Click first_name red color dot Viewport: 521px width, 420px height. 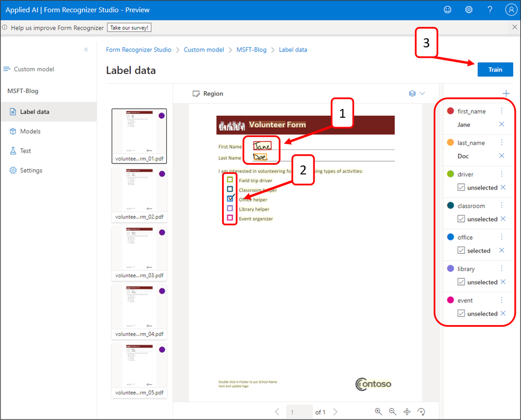coord(450,111)
